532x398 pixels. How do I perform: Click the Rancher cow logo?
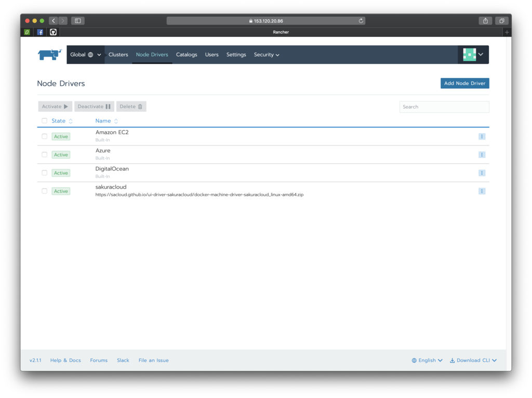click(49, 55)
